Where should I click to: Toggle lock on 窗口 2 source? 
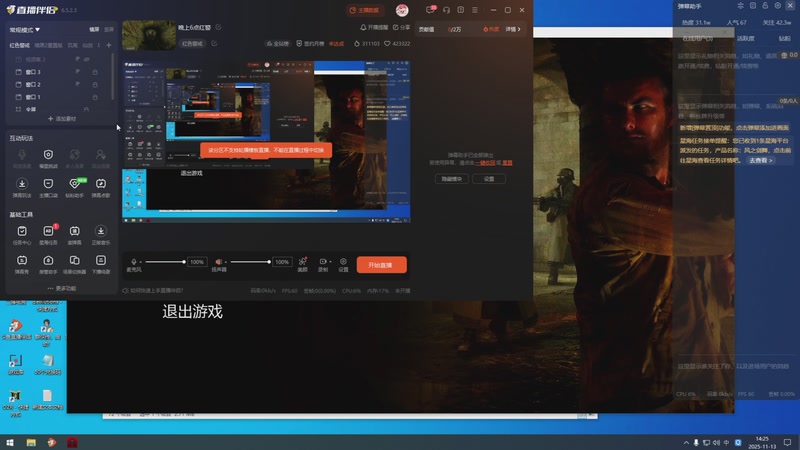[x=94, y=84]
